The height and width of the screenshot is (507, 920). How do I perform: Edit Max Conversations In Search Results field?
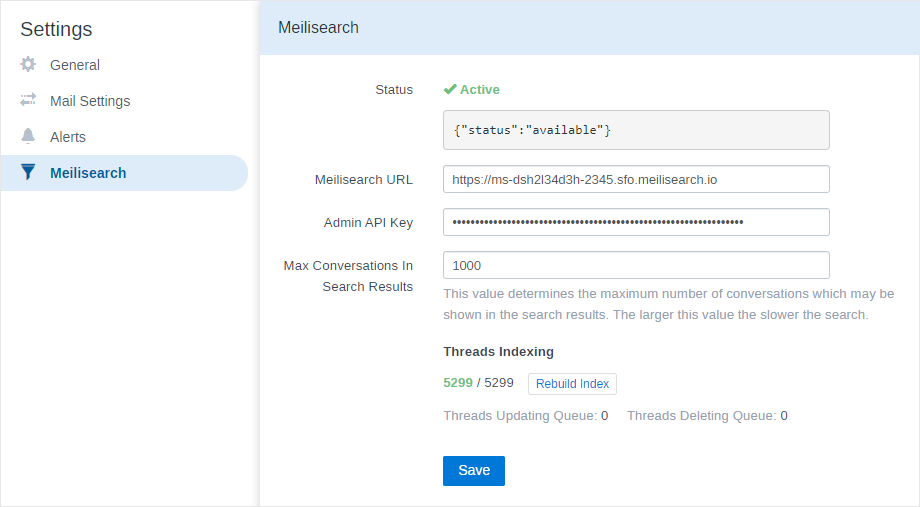[636, 265]
